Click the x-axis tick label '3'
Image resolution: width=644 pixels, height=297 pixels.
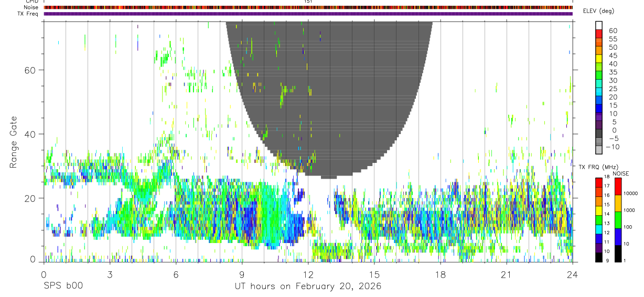[110, 274]
